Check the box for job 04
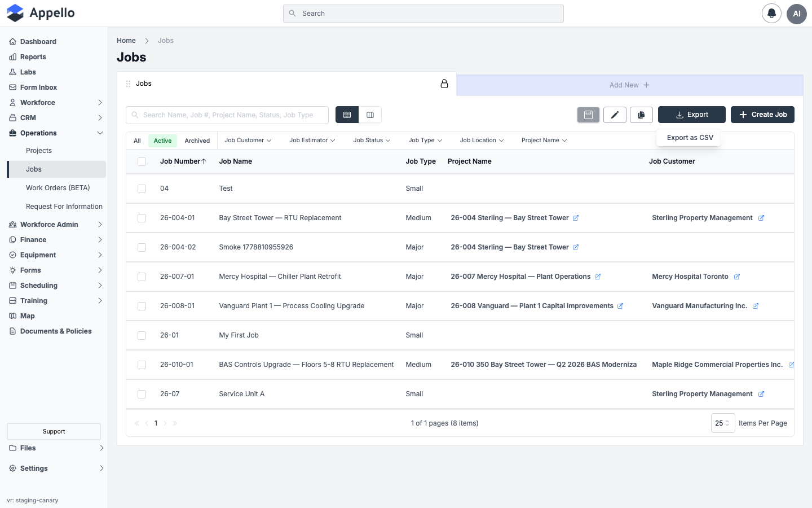 (x=142, y=189)
